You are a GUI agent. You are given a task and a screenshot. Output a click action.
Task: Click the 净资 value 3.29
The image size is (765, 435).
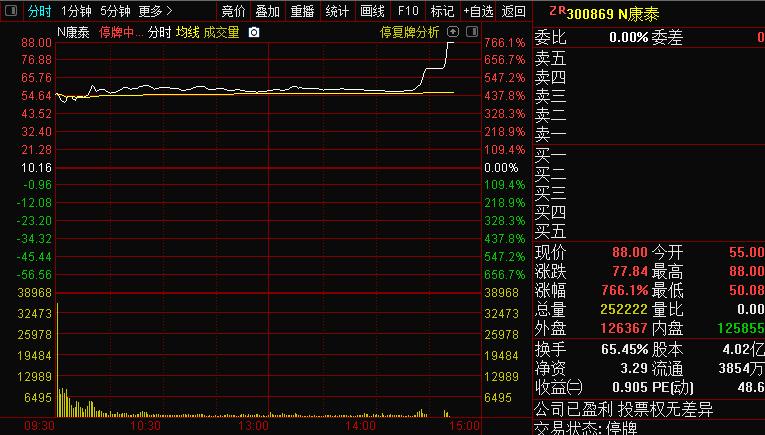(x=633, y=368)
